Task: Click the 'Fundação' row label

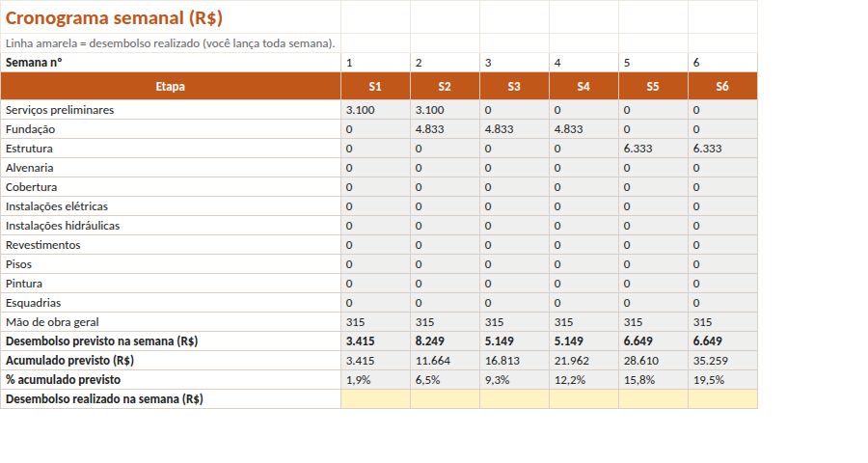Action: (x=171, y=129)
